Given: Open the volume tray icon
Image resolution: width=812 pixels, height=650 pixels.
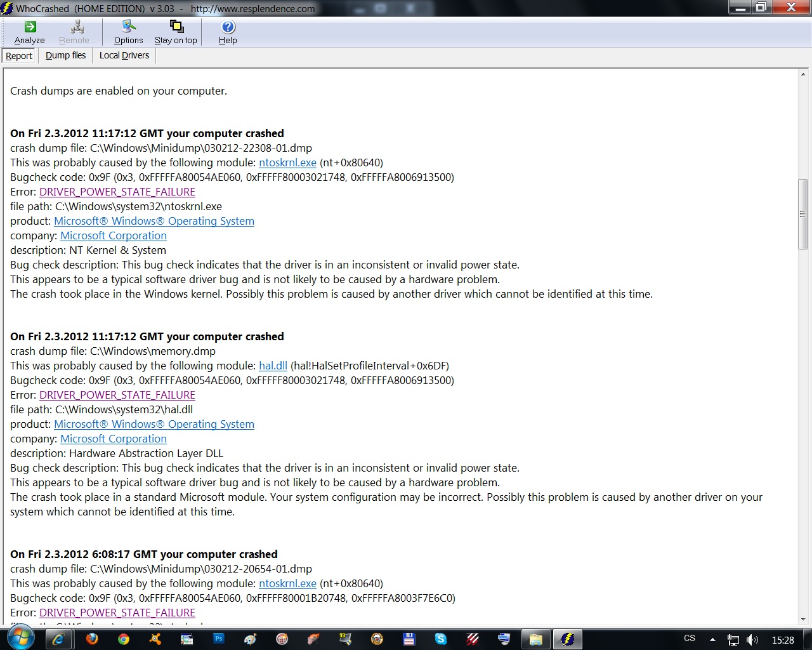Looking at the screenshot, I should pos(752,640).
